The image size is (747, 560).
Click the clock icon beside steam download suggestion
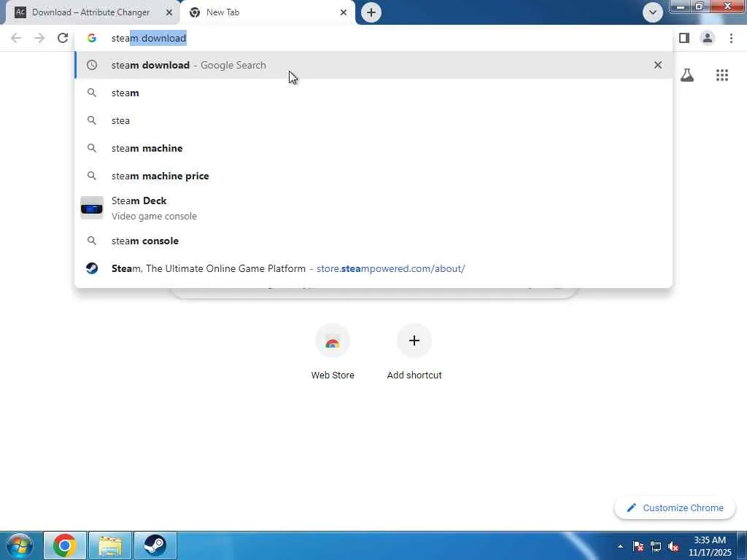coord(91,65)
